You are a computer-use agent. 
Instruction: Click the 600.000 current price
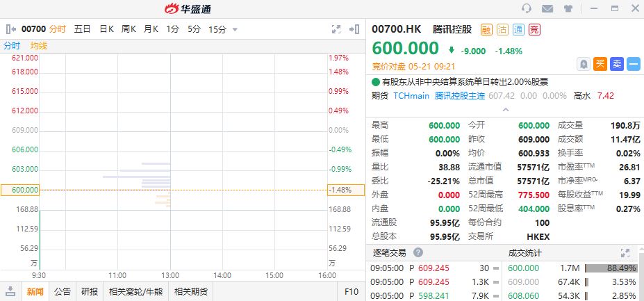click(406, 48)
